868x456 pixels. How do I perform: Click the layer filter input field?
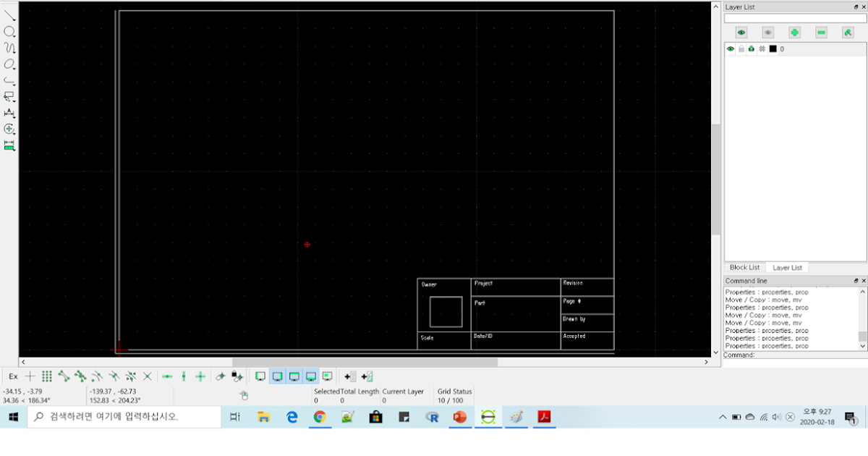795,18
